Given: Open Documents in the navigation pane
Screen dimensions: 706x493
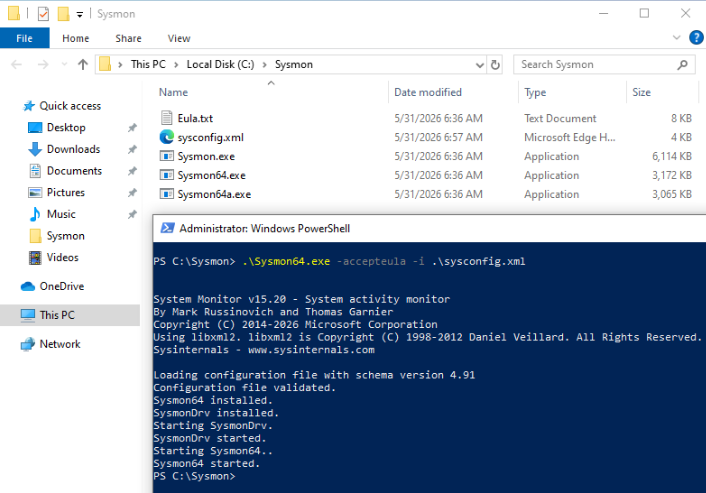Looking at the screenshot, I should pyautogui.click(x=74, y=171).
